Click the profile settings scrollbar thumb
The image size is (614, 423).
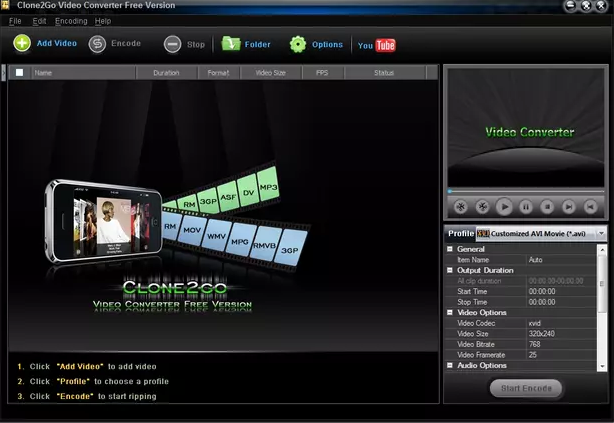tap(602, 283)
